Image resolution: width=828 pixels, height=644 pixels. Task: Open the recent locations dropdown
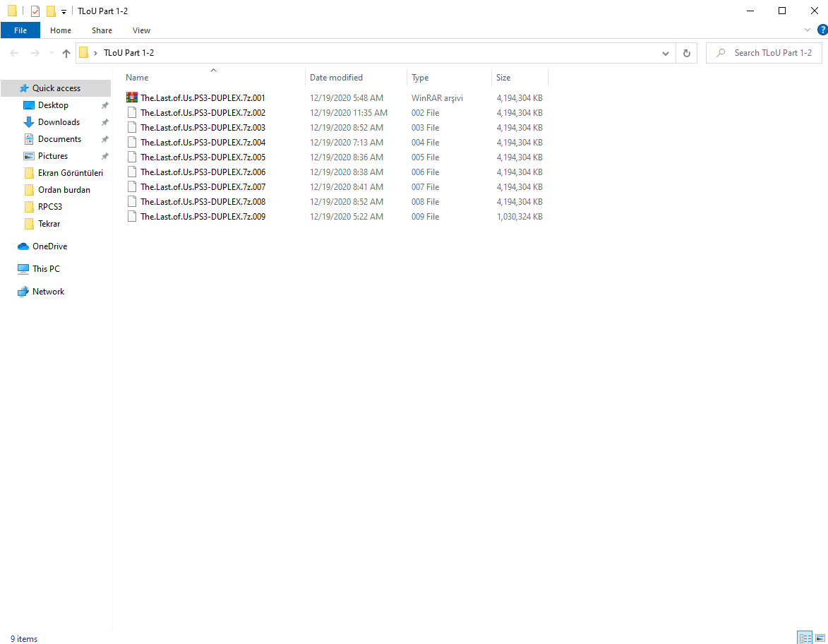(52, 53)
